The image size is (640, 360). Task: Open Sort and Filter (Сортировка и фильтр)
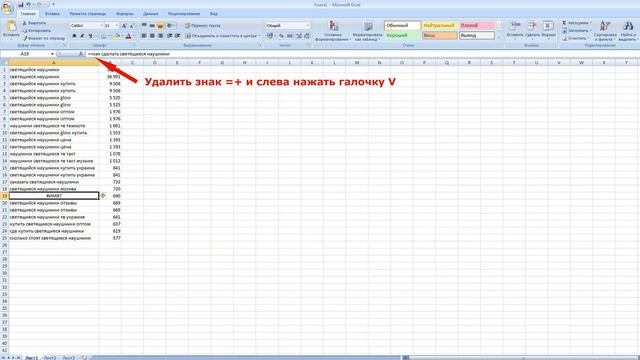pyautogui.click(x=605, y=31)
